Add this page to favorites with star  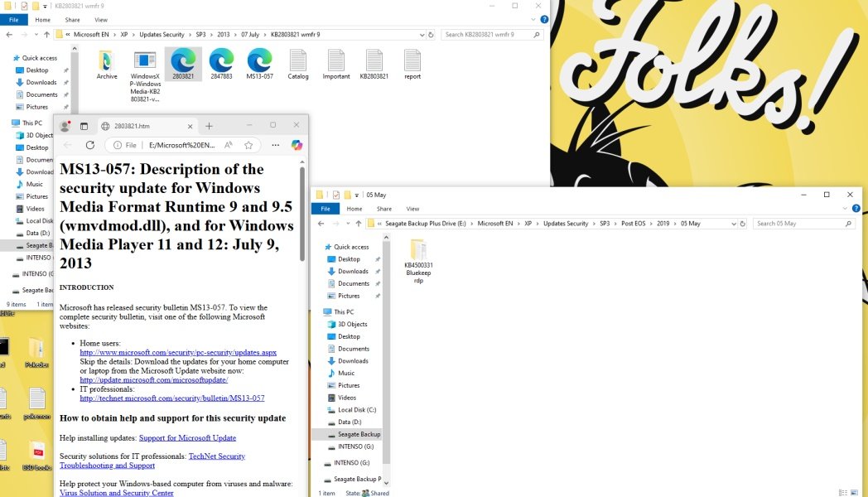pyautogui.click(x=248, y=145)
